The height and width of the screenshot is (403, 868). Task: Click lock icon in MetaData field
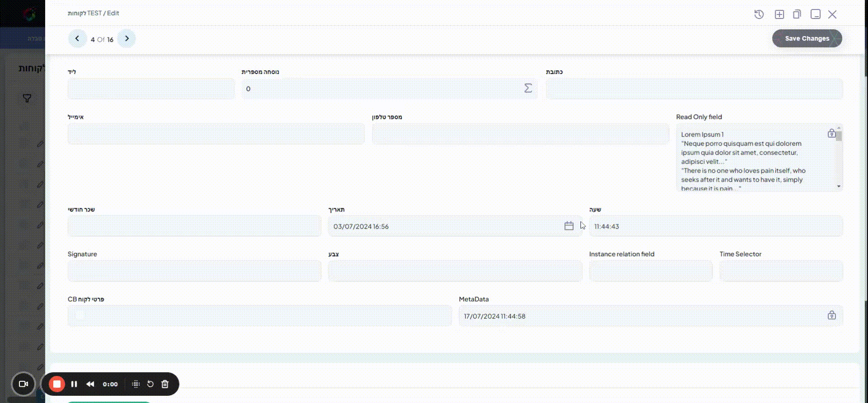tap(832, 315)
